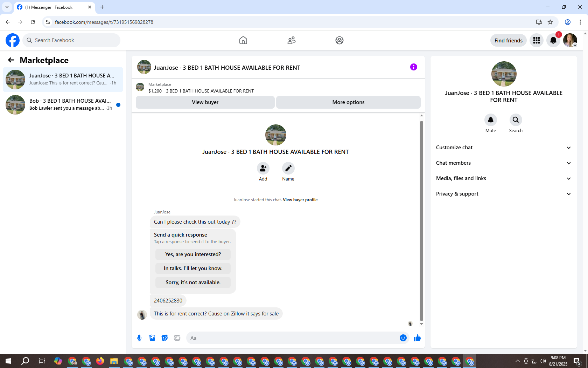
Task: Open the account profile picture menu
Action: coord(570,40)
